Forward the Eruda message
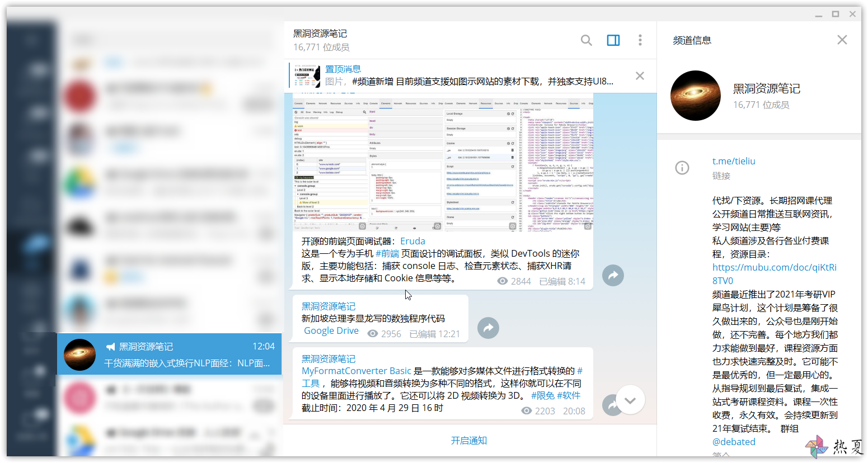 click(613, 275)
